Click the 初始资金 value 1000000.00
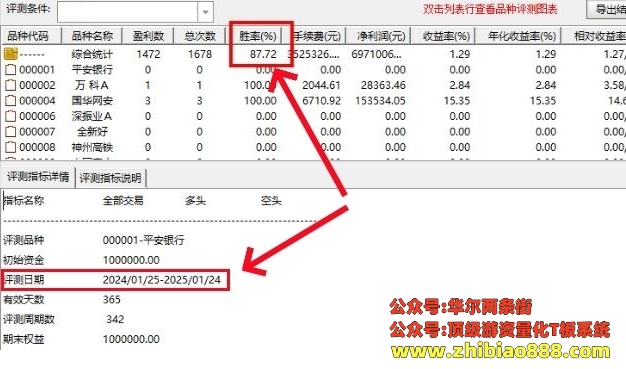Viewport: 626px width, 369px height. (131, 260)
